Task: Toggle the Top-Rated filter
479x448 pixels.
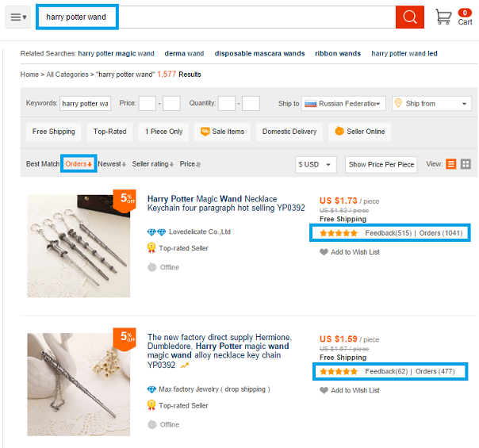Action: (x=109, y=132)
